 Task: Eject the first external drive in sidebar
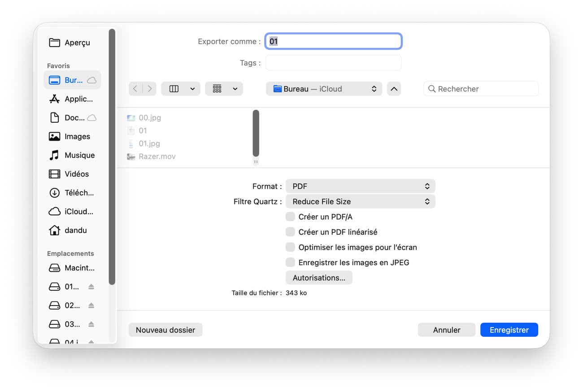pos(91,287)
